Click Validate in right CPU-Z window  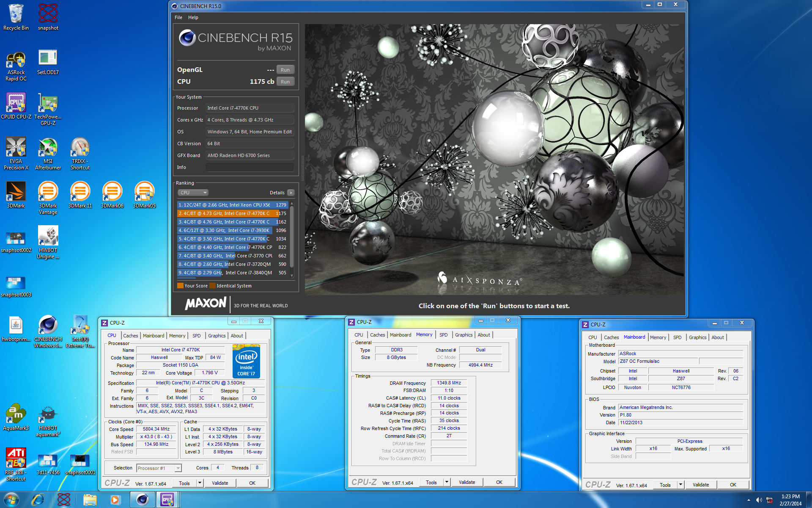click(701, 485)
